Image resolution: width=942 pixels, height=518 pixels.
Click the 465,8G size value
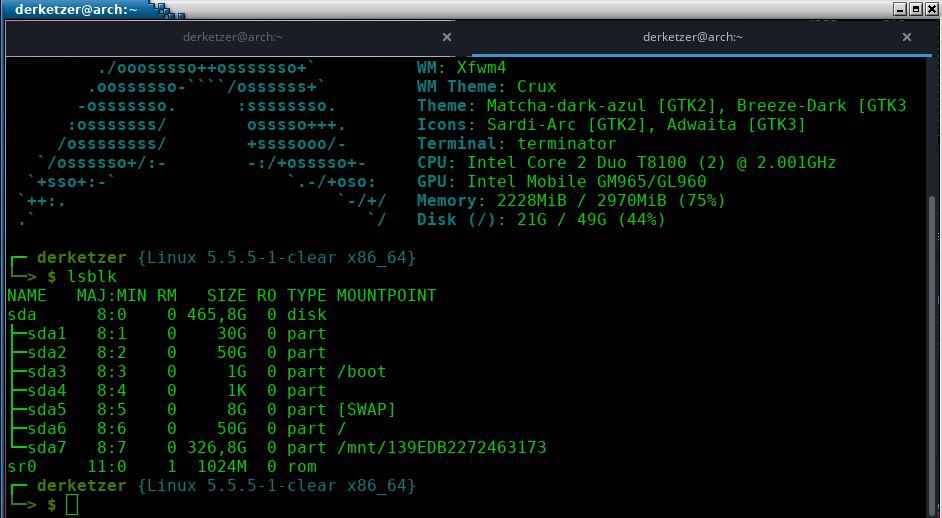[216, 314]
